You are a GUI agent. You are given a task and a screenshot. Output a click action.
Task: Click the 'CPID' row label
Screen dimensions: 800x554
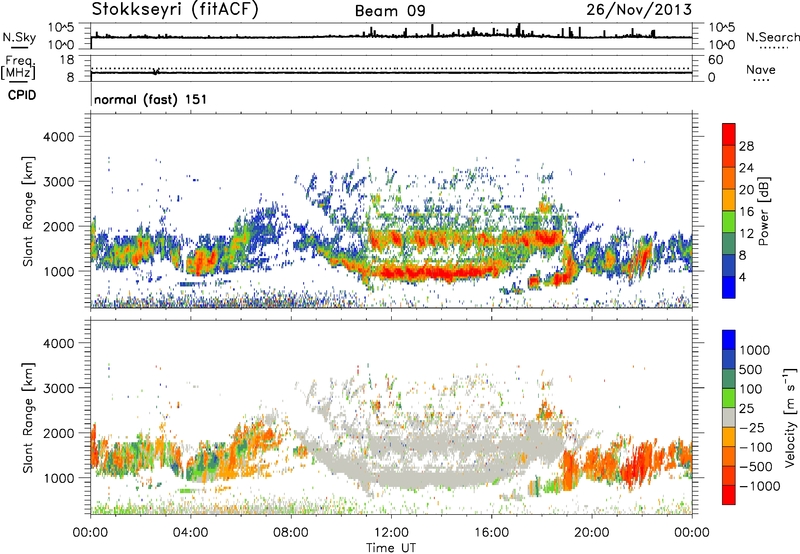(22, 95)
